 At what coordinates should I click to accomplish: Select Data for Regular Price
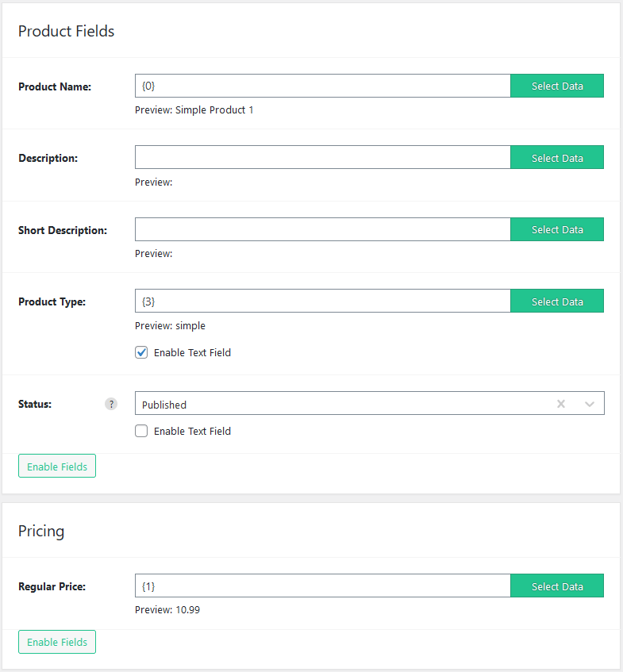point(557,586)
